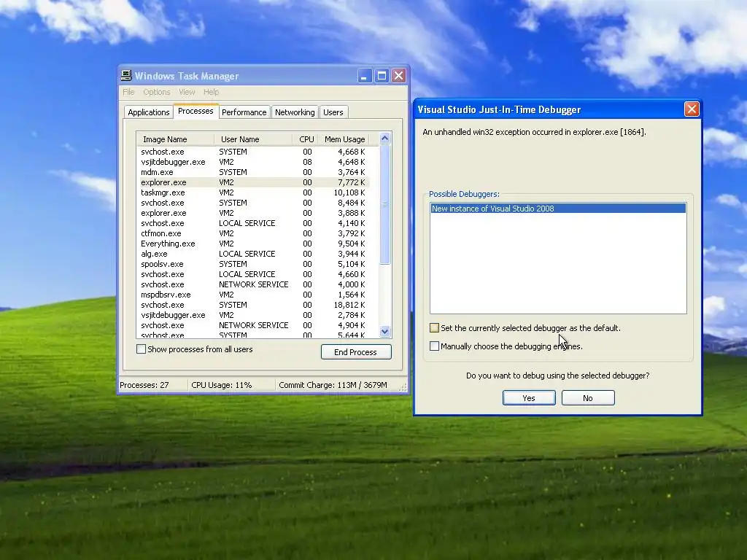This screenshot has width=747, height=560.
Task: Open the File menu in Task Manager
Action: pyautogui.click(x=128, y=92)
